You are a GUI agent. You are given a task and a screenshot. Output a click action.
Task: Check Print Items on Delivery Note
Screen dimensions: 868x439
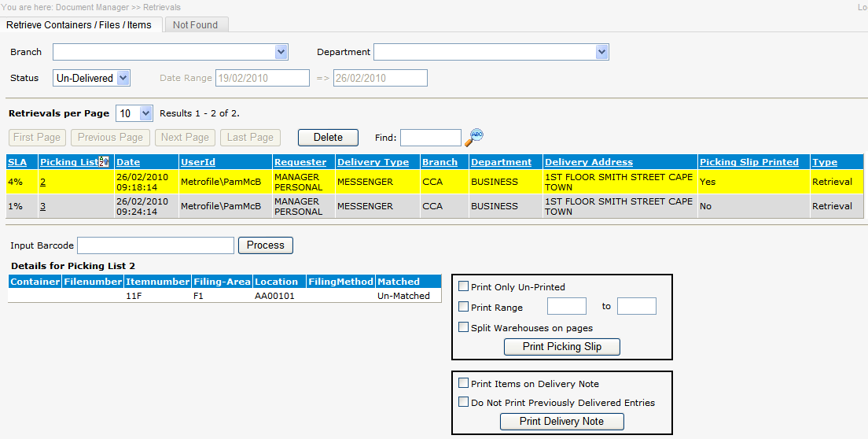click(x=463, y=383)
